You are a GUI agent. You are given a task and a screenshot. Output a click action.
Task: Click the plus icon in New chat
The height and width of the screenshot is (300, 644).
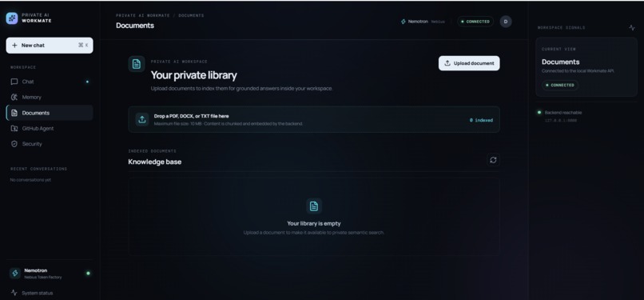coord(15,46)
